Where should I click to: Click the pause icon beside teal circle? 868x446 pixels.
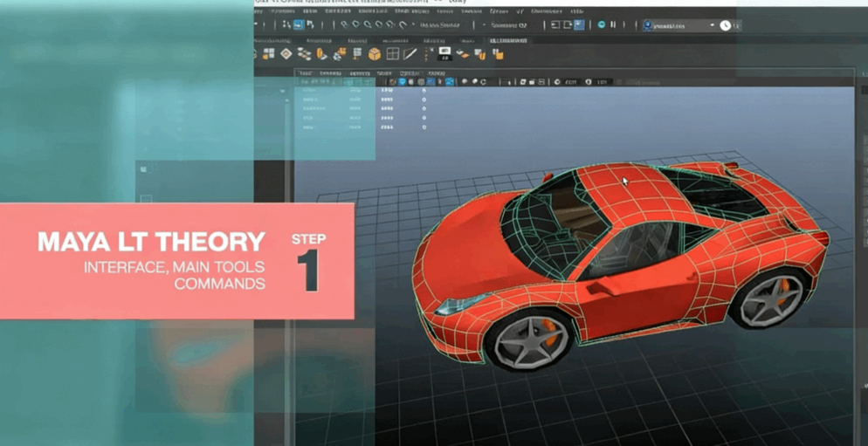pos(613,25)
